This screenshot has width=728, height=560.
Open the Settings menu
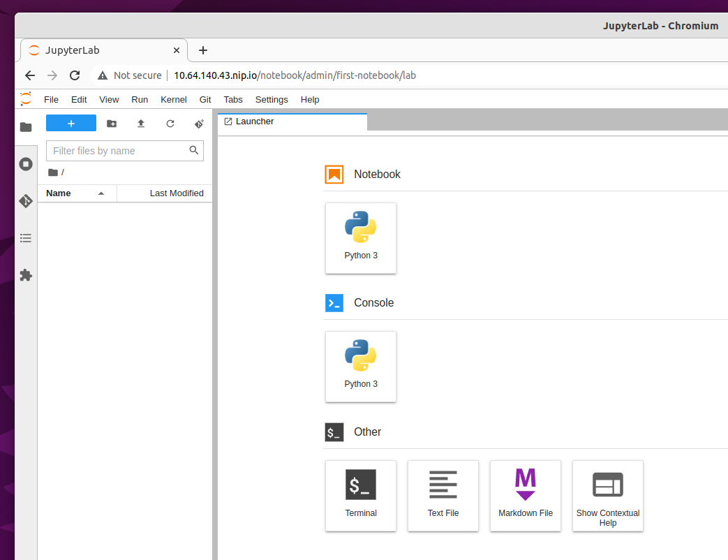[x=272, y=100]
